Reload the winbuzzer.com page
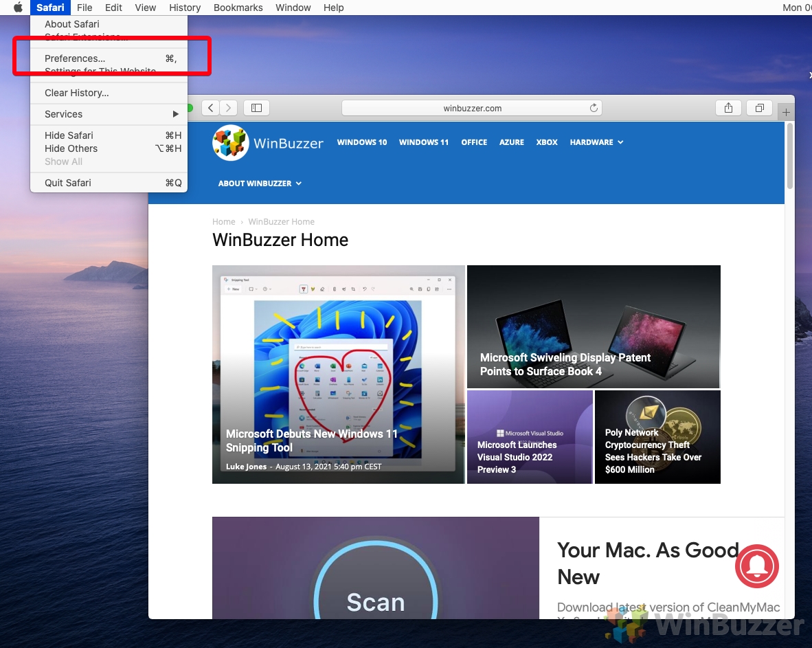The height and width of the screenshot is (648, 812). (x=594, y=108)
